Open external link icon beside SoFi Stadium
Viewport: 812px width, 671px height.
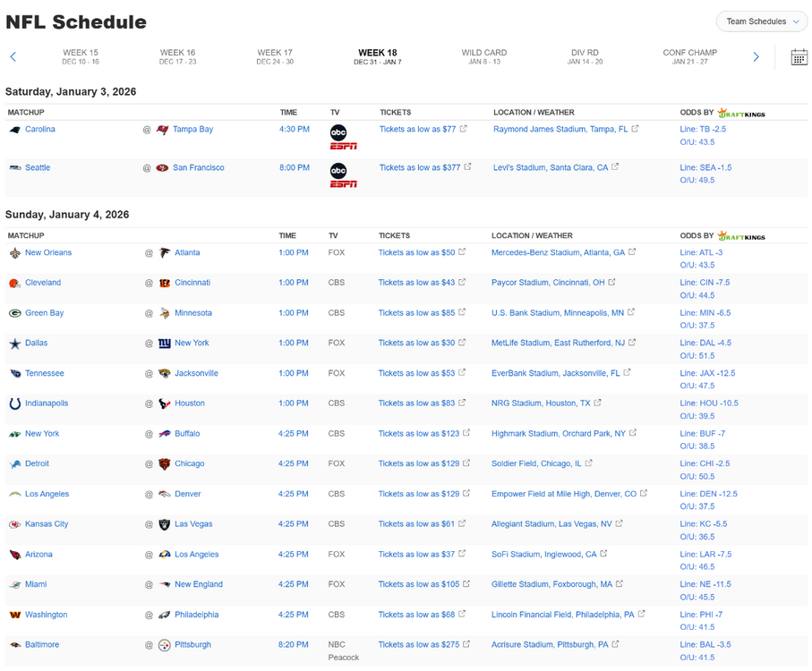click(603, 554)
